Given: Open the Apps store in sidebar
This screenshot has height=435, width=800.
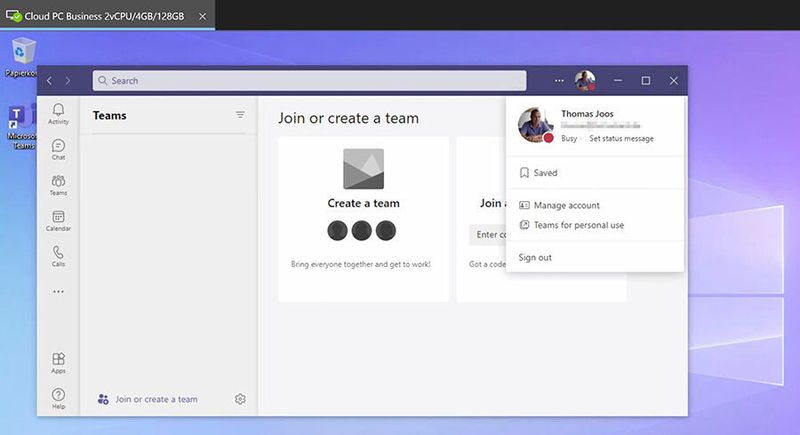Looking at the screenshot, I should tap(58, 363).
